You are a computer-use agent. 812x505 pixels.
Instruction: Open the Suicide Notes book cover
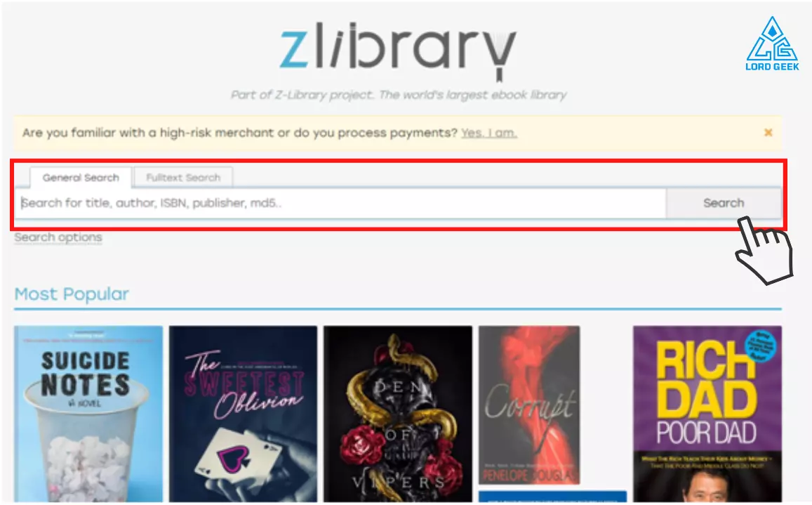[88, 414]
